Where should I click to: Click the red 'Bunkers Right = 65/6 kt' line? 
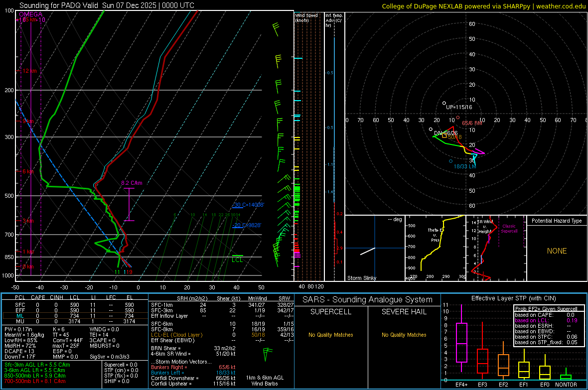[x=193, y=367]
